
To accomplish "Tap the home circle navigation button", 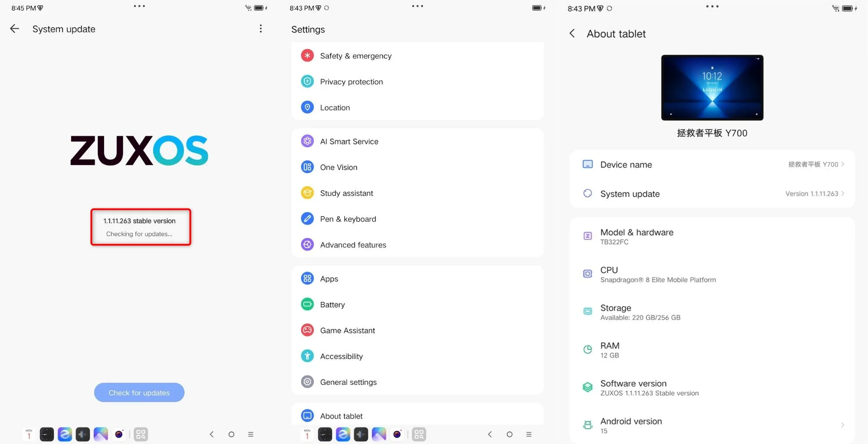I will [231, 434].
